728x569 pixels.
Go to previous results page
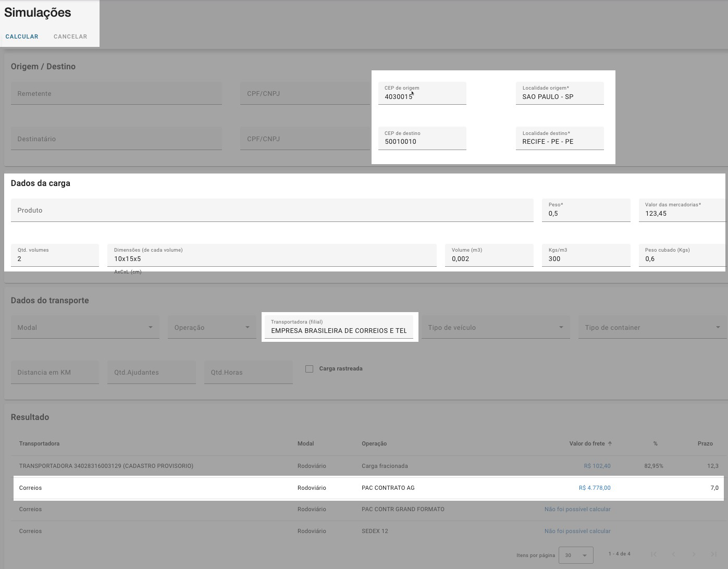[x=673, y=554]
